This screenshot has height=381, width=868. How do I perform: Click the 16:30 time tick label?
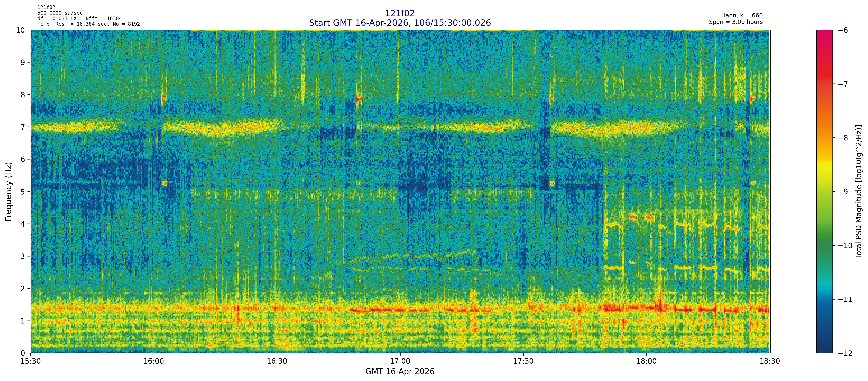277,362
